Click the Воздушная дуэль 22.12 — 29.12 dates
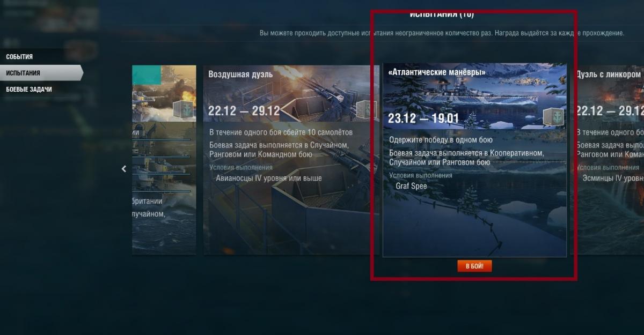Image resolution: width=644 pixels, height=335 pixels. tap(244, 111)
